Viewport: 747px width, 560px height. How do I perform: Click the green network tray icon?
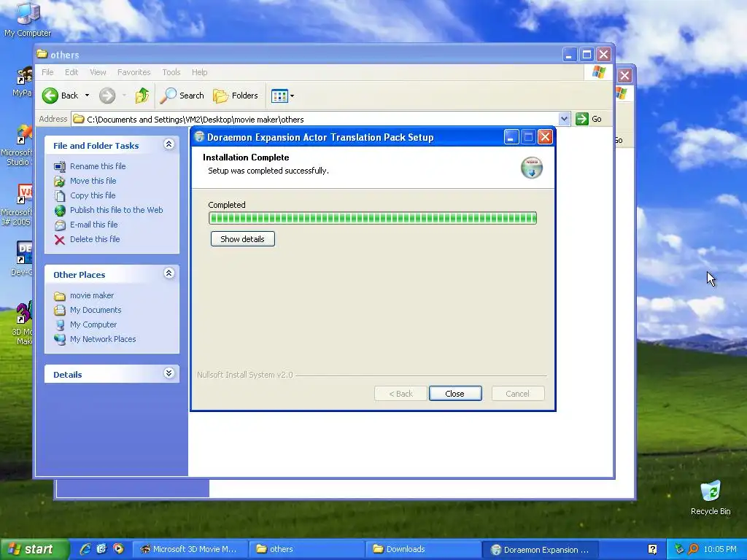(x=679, y=550)
